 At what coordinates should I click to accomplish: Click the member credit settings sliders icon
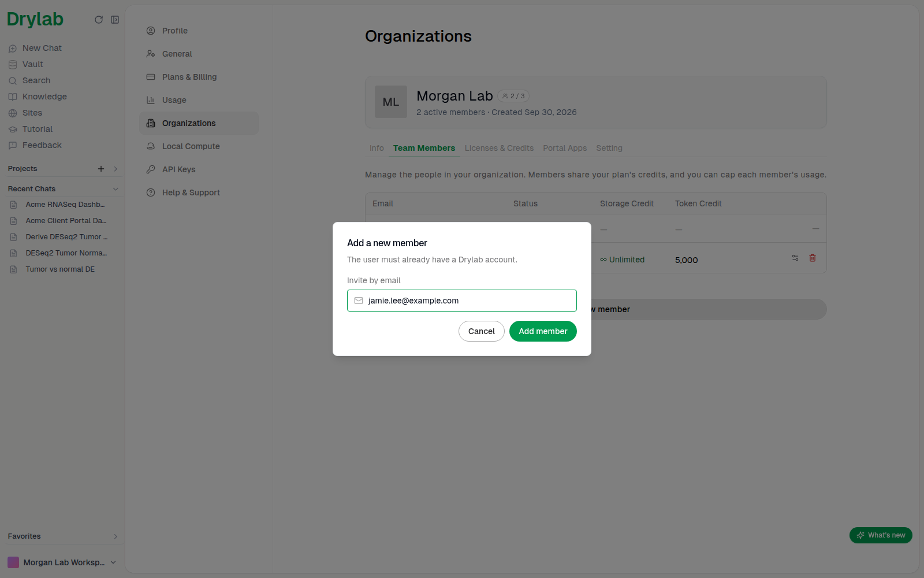[x=795, y=258]
